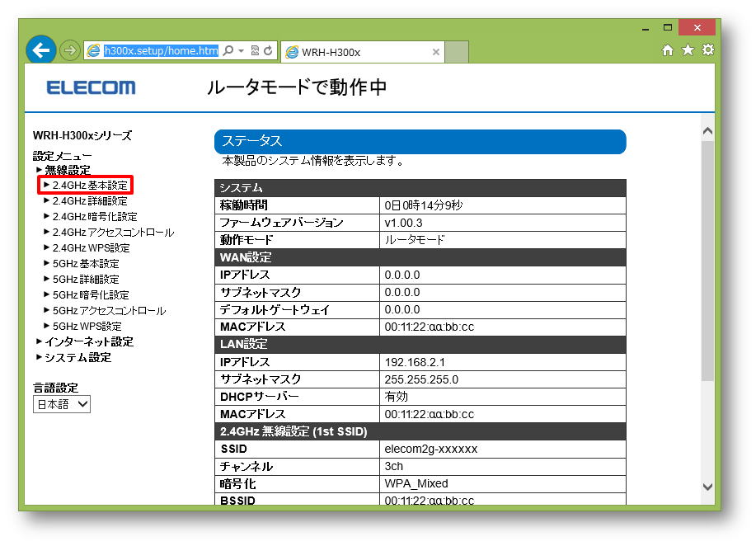Viewport: 756px width, 546px height.
Task: Click encryption value WPA_Mixed
Action: coord(416,484)
